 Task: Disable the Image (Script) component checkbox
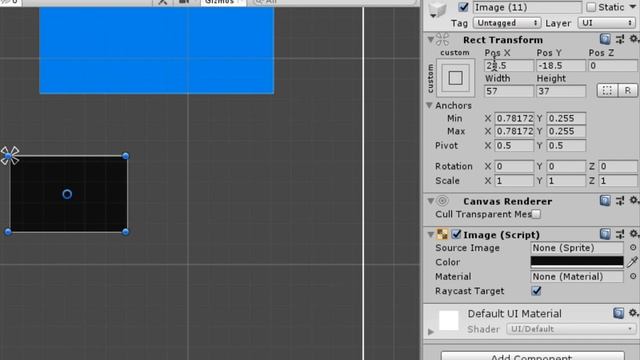tap(456, 234)
